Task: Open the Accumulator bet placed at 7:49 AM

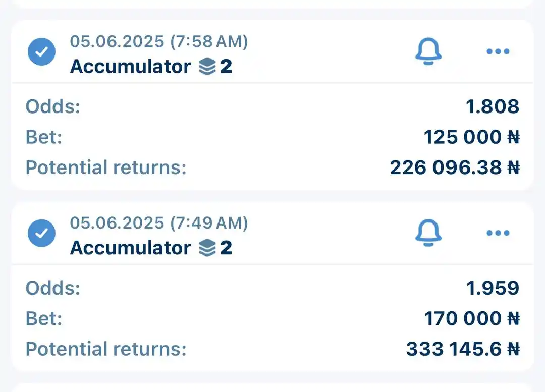Action: (130, 248)
